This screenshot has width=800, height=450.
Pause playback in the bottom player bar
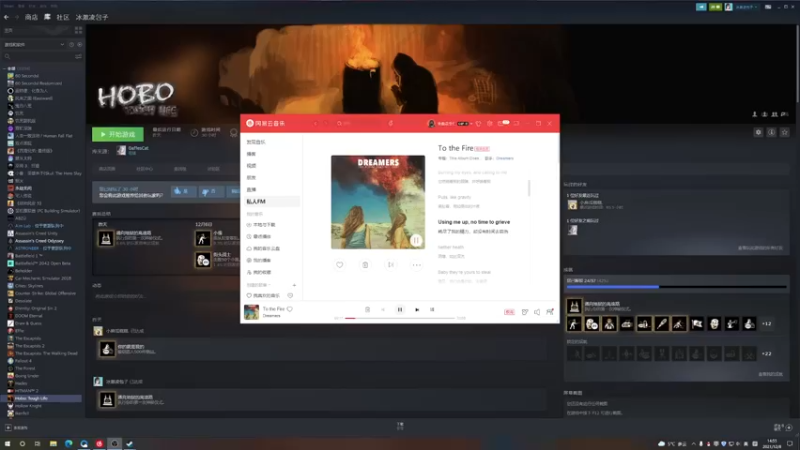point(400,310)
